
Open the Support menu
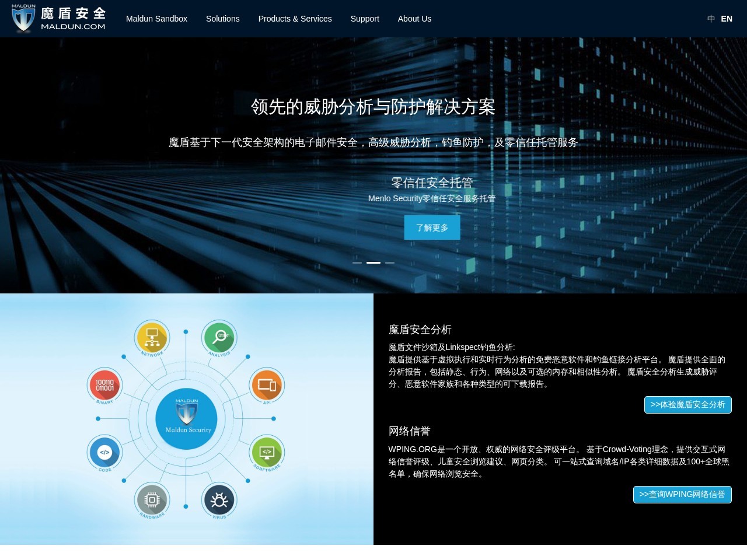click(365, 19)
